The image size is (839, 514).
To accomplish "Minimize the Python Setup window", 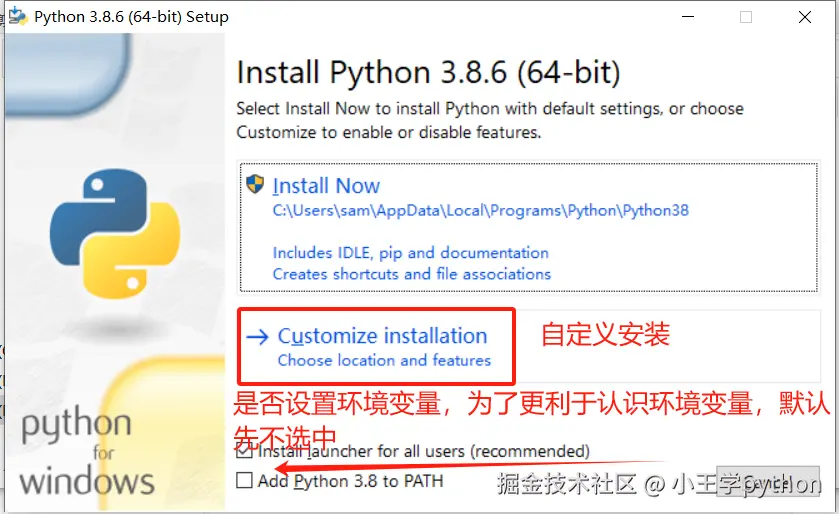I will pos(689,17).
